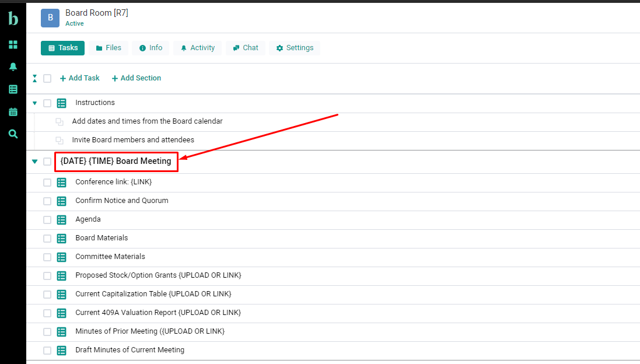Check the Committee Materials checkbox
Viewport: 640px width, 364px height.
(x=47, y=257)
